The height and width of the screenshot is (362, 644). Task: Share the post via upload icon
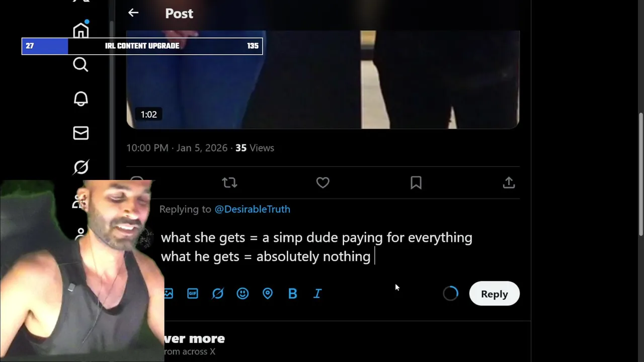509,183
